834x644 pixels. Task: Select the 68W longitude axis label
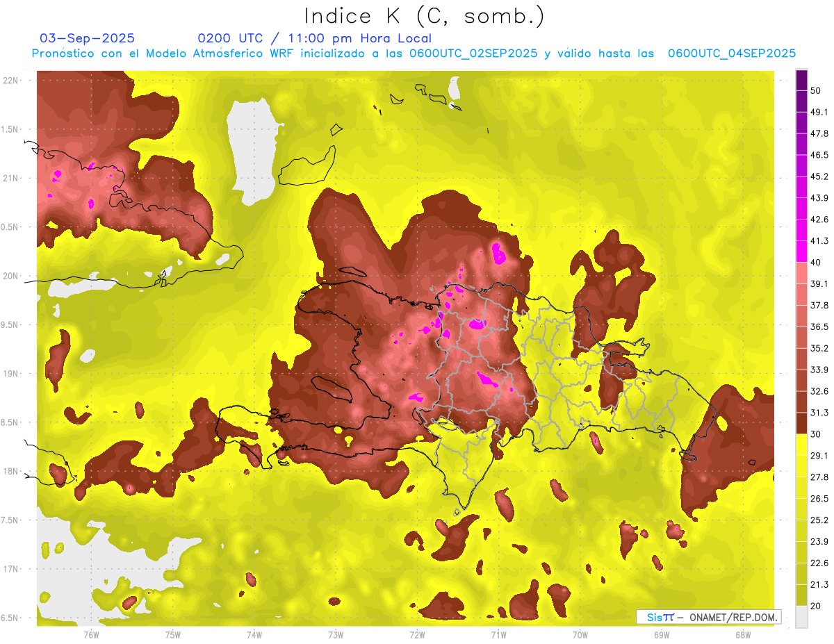tap(742, 634)
